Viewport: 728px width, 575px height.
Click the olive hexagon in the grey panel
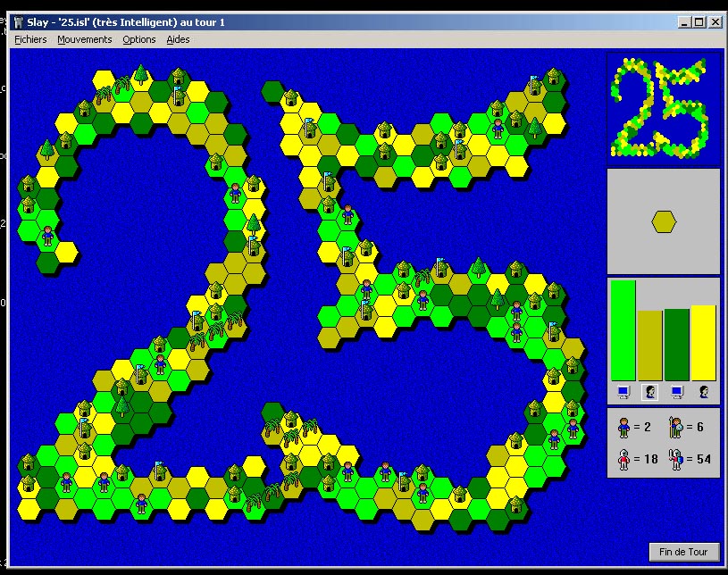point(664,221)
